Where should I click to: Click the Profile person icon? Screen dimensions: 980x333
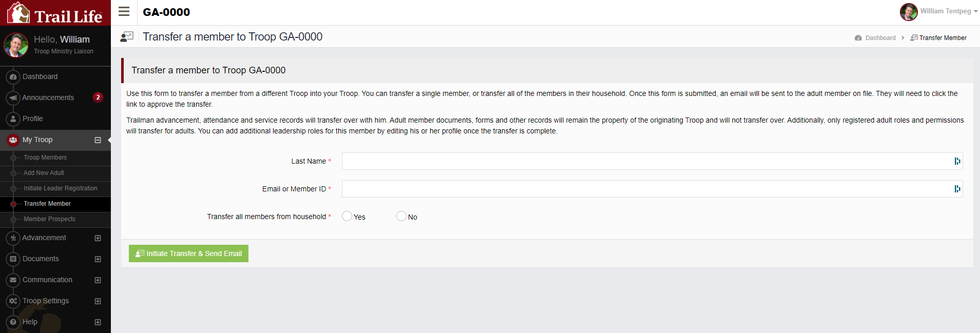(x=13, y=119)
